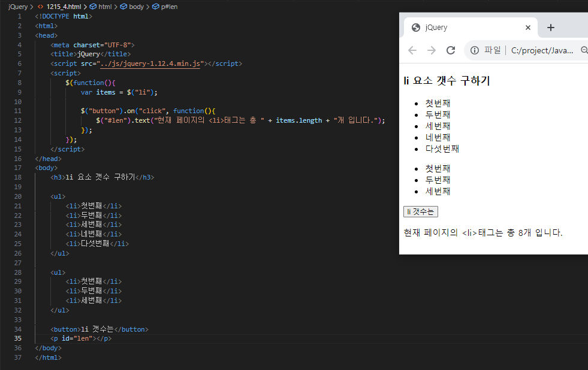Click the meta charset="UTF-8" line
Image resolution: width=588 pixels, height=370 pixels.
(x=92, y=45)
